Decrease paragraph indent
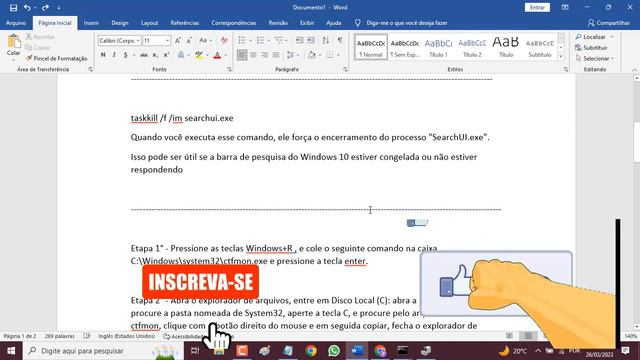This screenshot has height=360, width=640. (300, 40)
